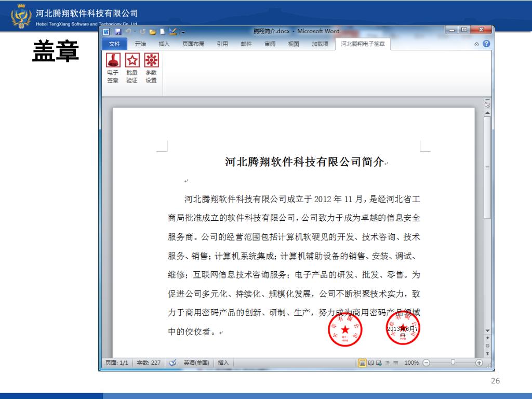
Task: Switch to Print Layout view
Action: pos(362,363)
